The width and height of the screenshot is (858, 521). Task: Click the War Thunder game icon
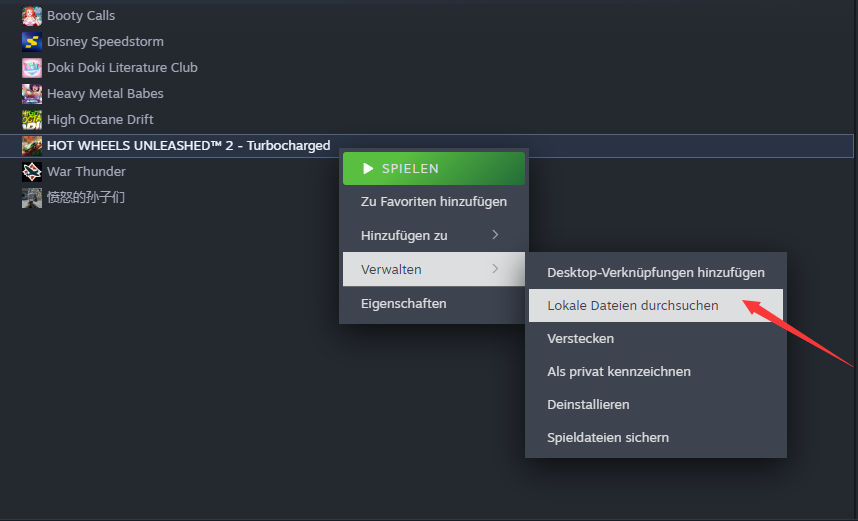click(x=32, y=172)
